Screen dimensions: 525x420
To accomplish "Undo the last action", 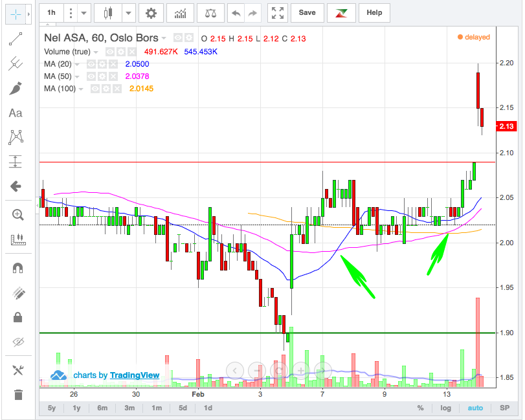I will 236,13.
